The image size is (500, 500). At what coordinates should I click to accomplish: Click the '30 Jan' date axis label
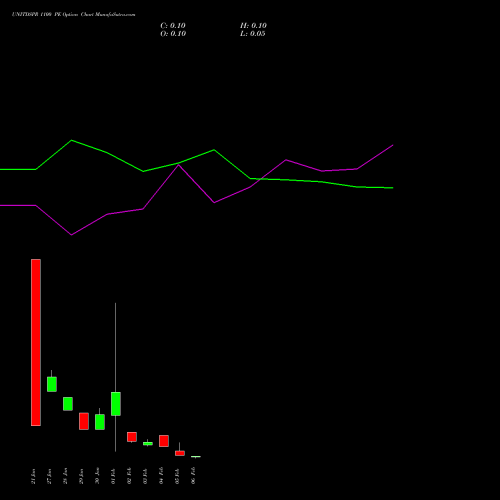97,476
